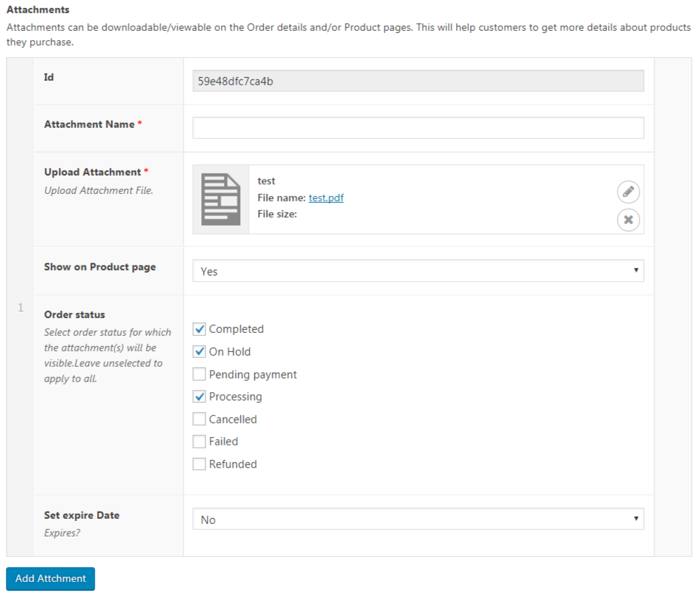Toggle the On Hold checkbox
The height and width of the screenshot is (596, 700).
click(199, 351)
